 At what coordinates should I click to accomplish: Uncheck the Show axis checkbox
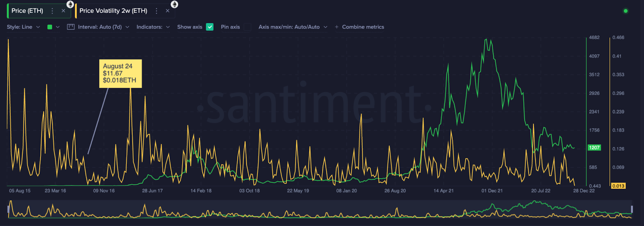click(210, 27)
